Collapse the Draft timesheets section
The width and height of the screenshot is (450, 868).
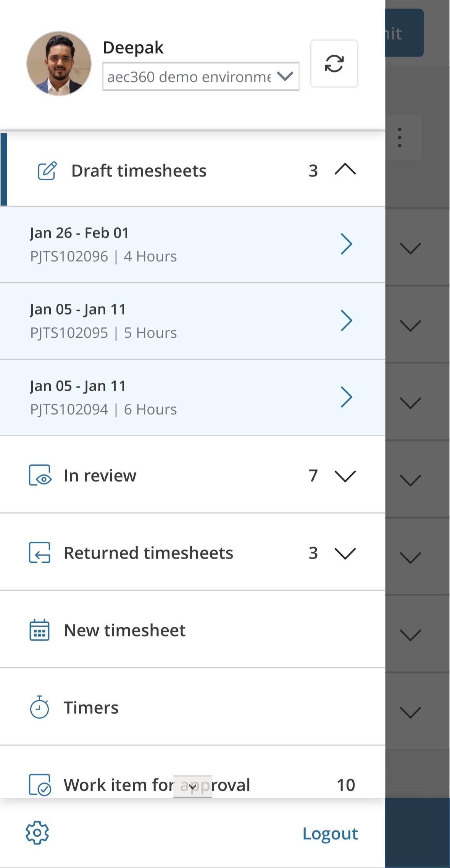(x=345, y=169)
